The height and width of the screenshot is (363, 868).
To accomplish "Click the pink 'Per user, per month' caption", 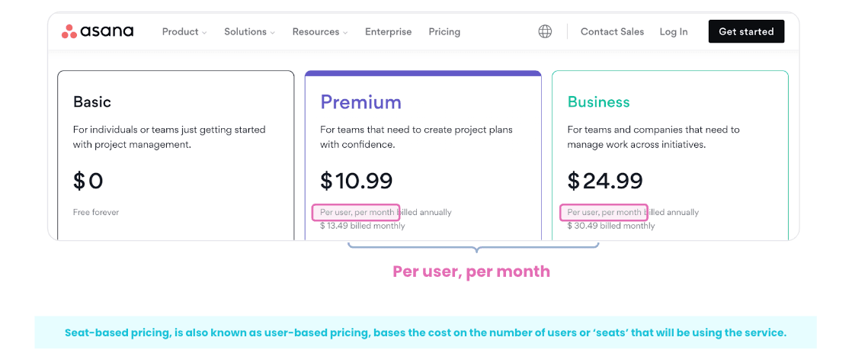I will click(471, 271).
